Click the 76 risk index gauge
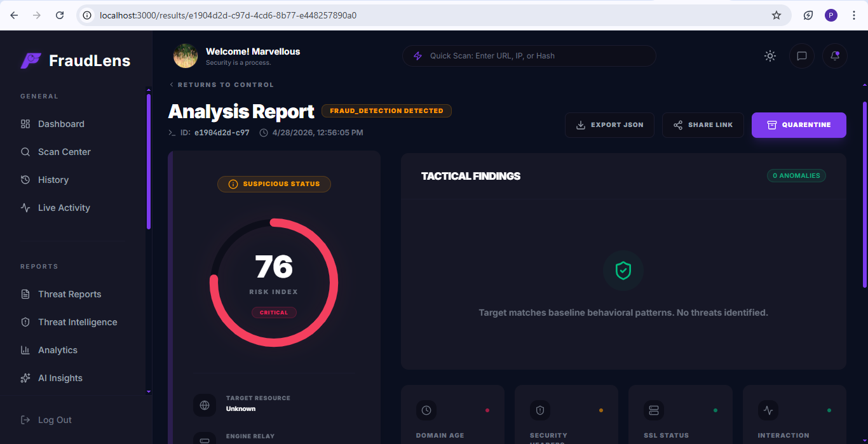Image resolution: width=868 pixels, height=444 pixels. click(x=274, y=283)
